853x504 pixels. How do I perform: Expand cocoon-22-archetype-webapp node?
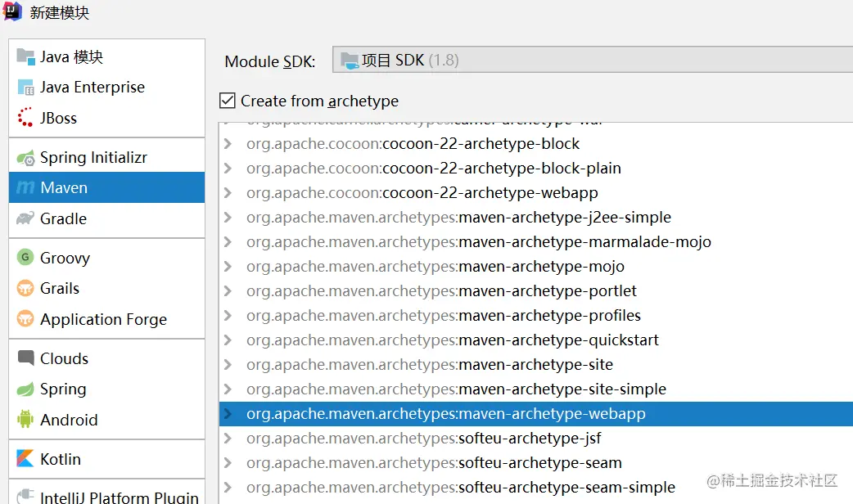pos(228,192)
